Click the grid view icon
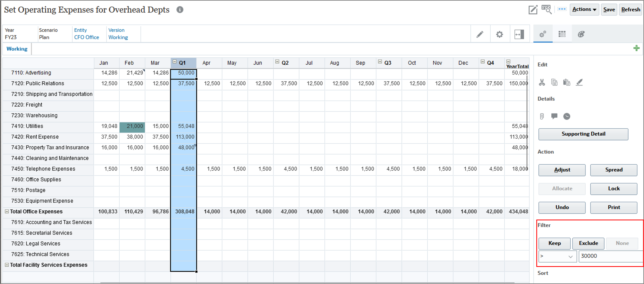644x284 pixels. click(562, 34)
